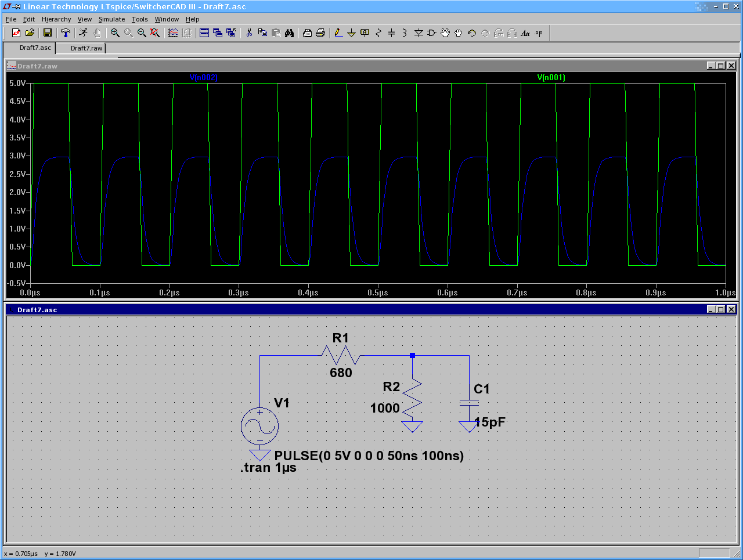The height and width of the screenshot is (560, 743).
Task: Run the simulation with the Run tool
Action: 84,32
